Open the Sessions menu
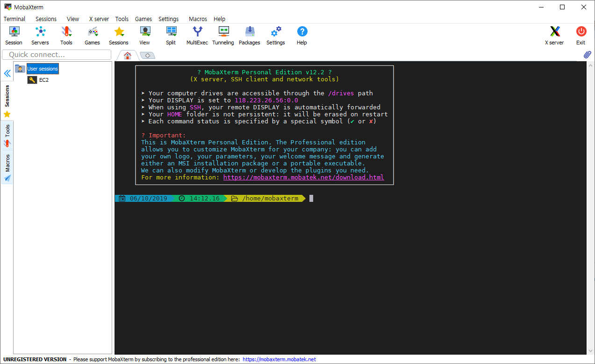 pos(46,19)
